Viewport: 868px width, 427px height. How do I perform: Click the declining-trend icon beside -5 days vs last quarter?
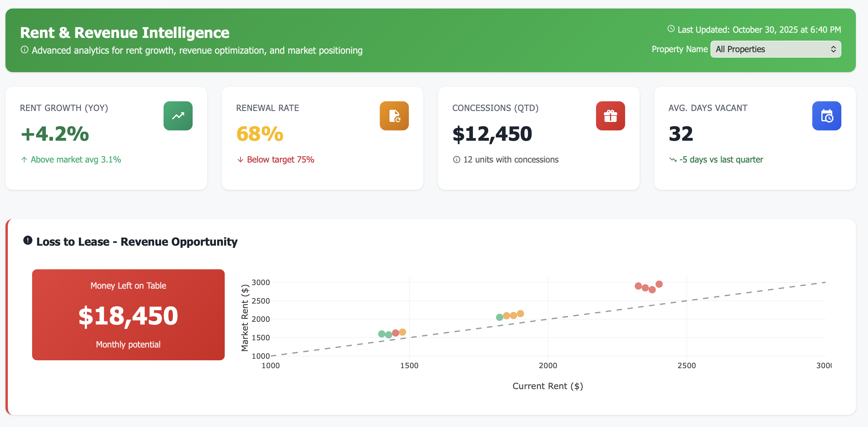[x=673, y=160]
